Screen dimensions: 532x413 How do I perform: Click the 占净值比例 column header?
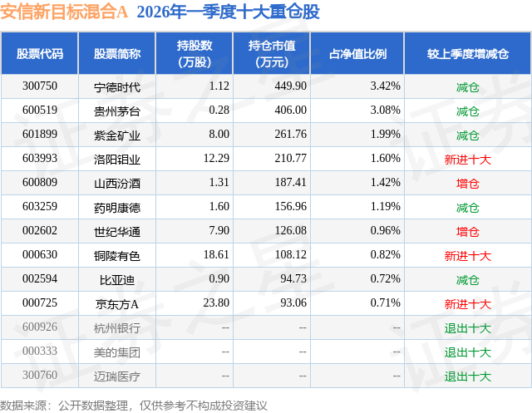click(x=357, y=53)
